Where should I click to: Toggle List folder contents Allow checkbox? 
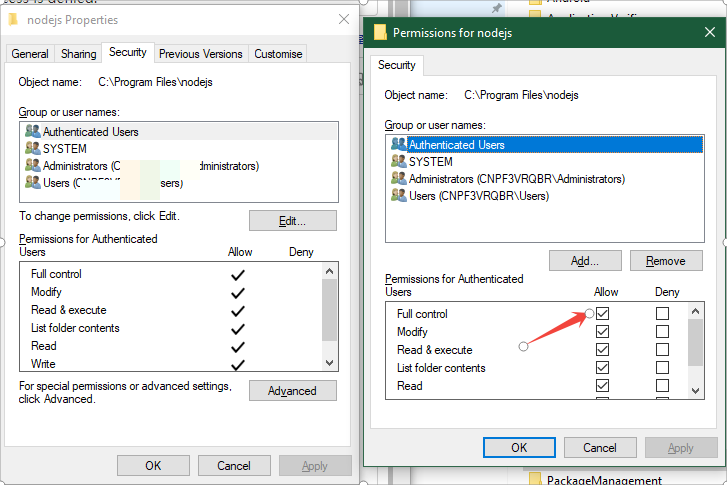pos(602,368)
